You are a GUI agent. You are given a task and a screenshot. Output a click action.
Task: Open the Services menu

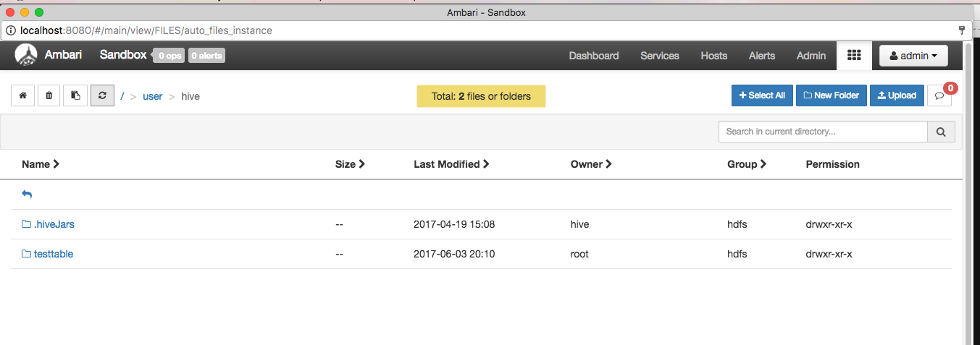click(659, 56)
